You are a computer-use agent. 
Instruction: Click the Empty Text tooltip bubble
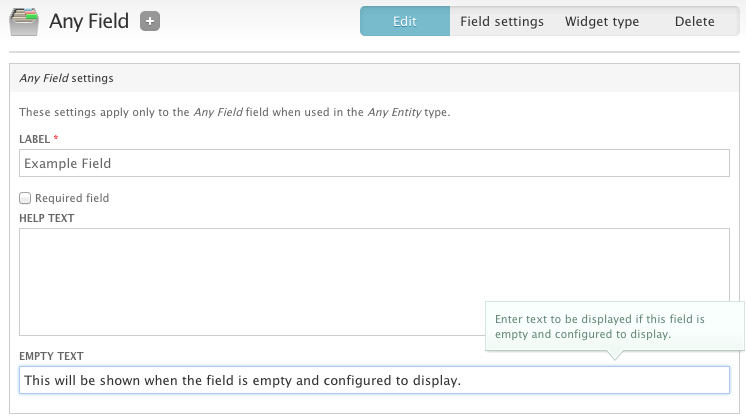pos(613,326)
